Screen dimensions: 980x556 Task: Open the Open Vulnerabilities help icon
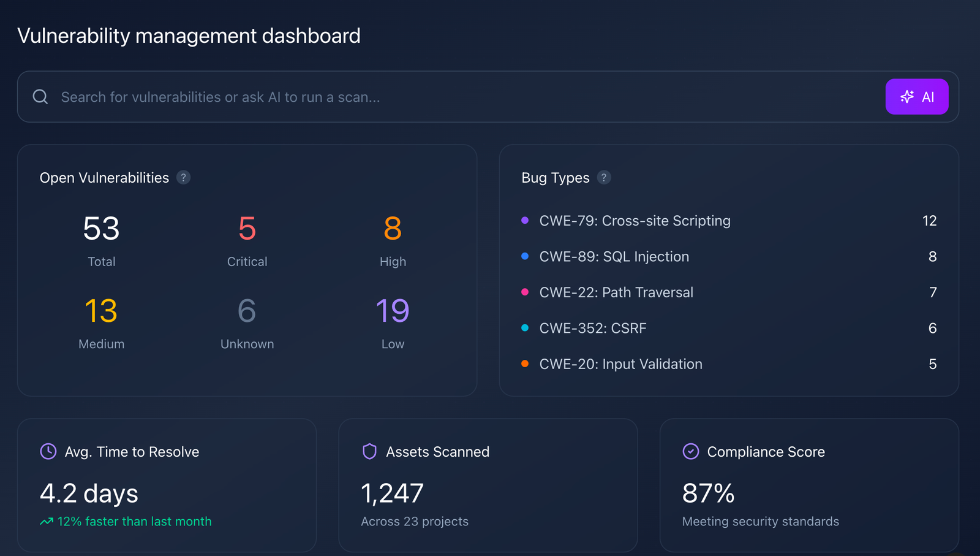183,178
